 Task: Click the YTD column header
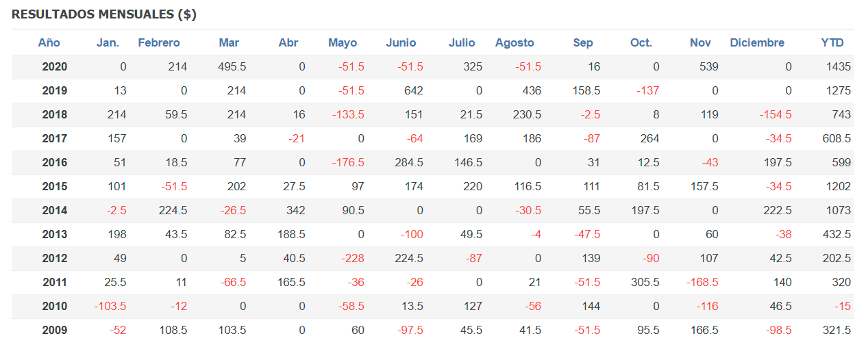pos(832,42)
